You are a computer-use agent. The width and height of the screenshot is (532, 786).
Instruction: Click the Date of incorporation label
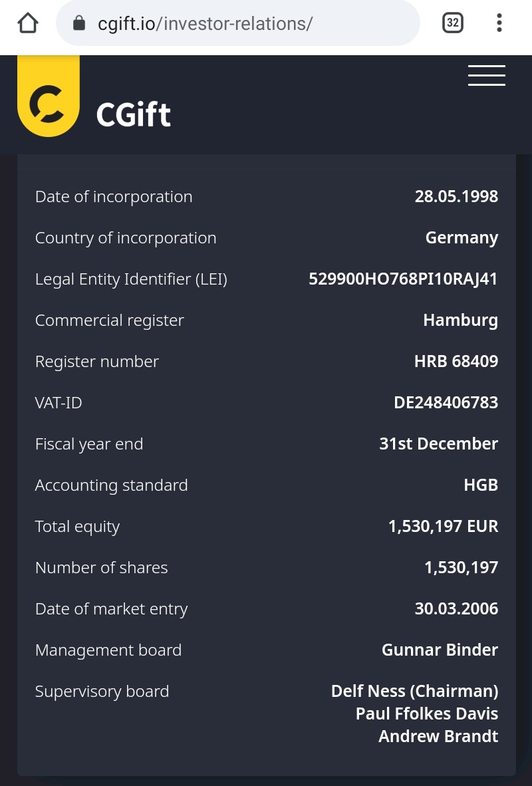pos(114,197)
